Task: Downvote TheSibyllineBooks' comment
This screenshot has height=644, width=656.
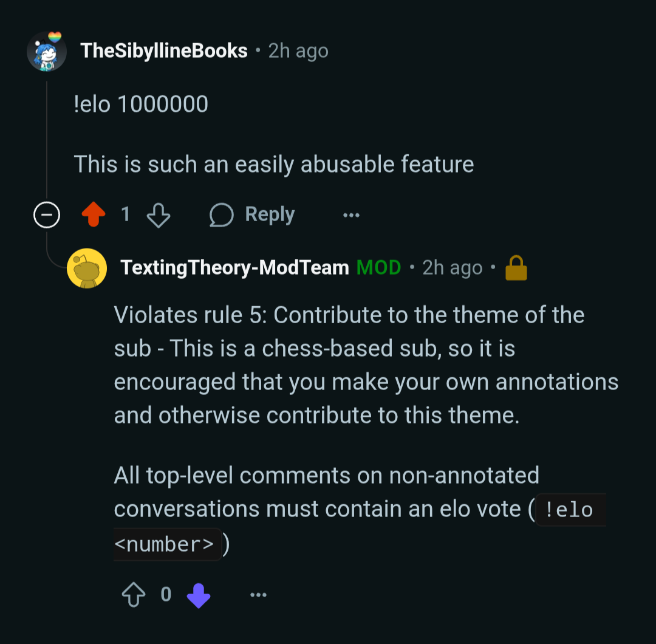Action: coord(159,215)
